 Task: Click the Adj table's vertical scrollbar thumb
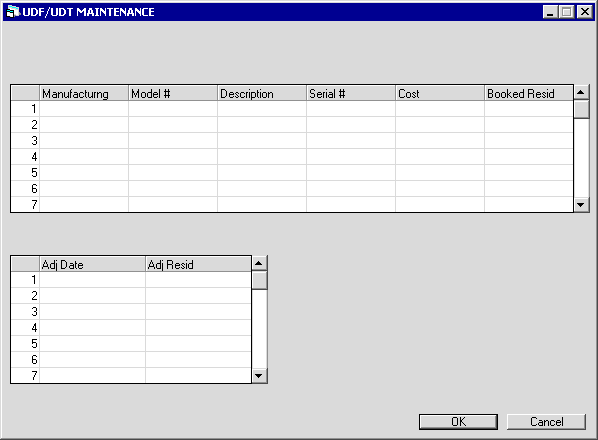pyautogui.click(x=259, y=280)
